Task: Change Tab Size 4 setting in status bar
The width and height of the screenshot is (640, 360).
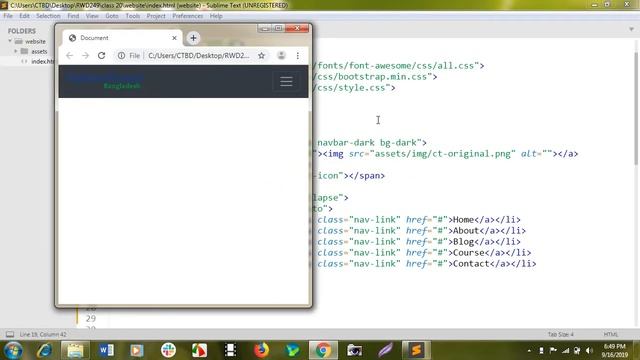Action: (x=560, y=334)
